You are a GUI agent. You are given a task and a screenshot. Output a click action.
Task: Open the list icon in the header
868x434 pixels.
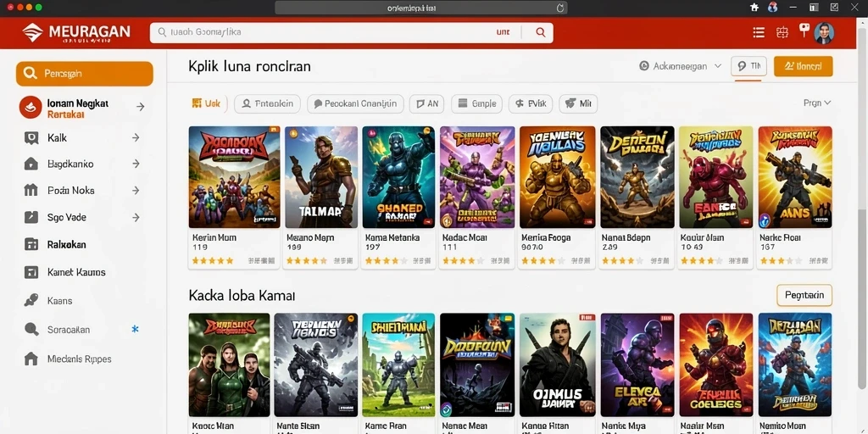[x=759, y=33]
